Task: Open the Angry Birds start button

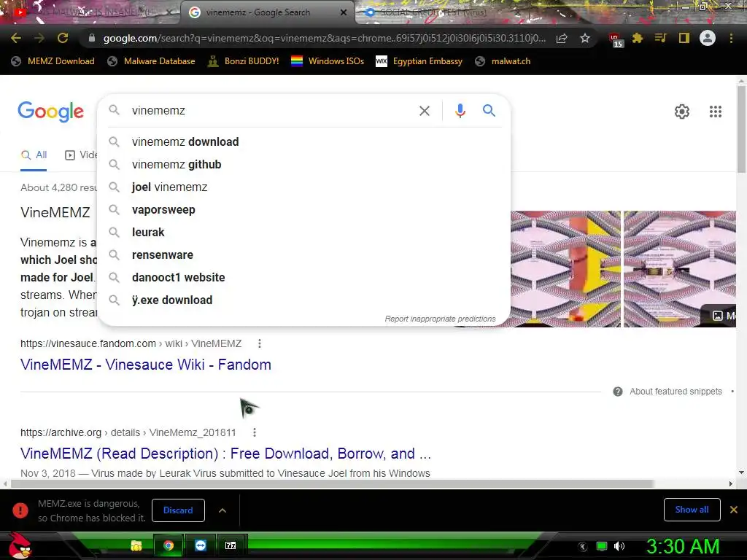Action: (x=20, y=545)
